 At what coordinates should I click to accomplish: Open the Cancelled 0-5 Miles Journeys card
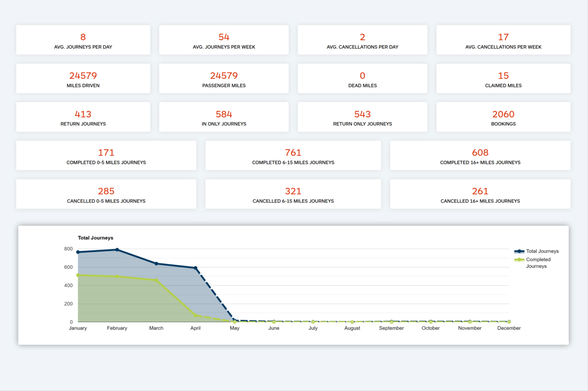(x=106, y=194)
